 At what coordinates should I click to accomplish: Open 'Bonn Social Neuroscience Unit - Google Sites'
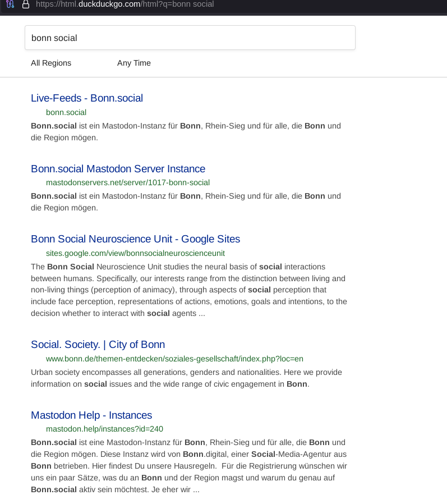(x=135, y=239)
